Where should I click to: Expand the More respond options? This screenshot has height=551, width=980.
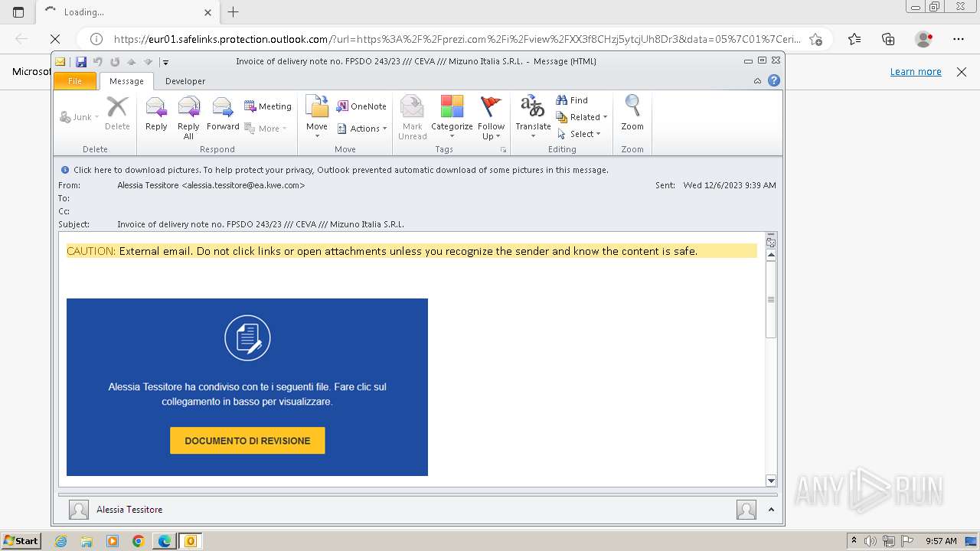coord(266,129)
